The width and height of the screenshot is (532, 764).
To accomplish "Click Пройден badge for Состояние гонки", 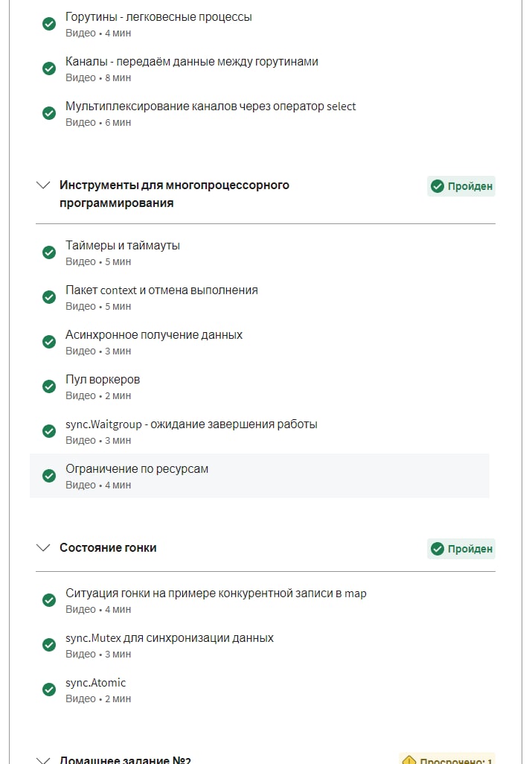I will (461, 549).
